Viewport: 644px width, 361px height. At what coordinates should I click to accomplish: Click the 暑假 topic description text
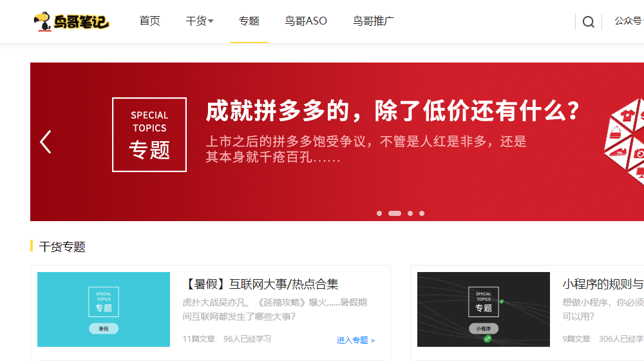[x=275, y=309]
